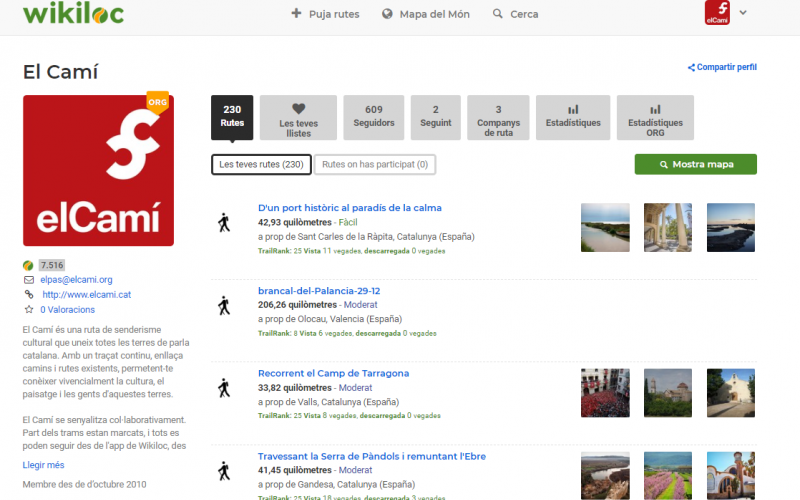
Task: Click hiker icon of brancal-del-Palancia route
Action: (x=223, y=306)
